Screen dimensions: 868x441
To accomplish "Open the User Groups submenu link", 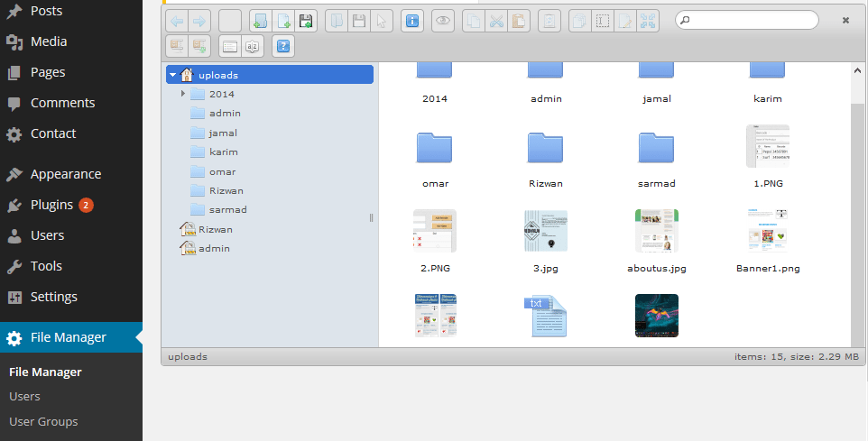I will [43, 422].
